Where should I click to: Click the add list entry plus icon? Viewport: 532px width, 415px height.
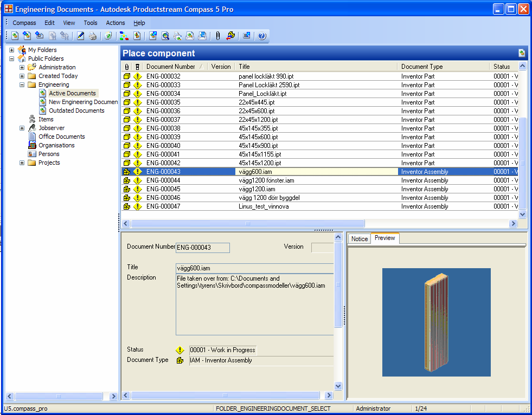pyautogui.click(x=40, y=35)
